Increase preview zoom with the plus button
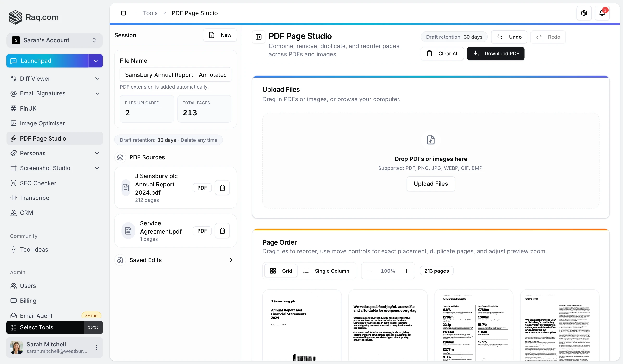This screenshot has height=364, width=623. click(406, 271)
